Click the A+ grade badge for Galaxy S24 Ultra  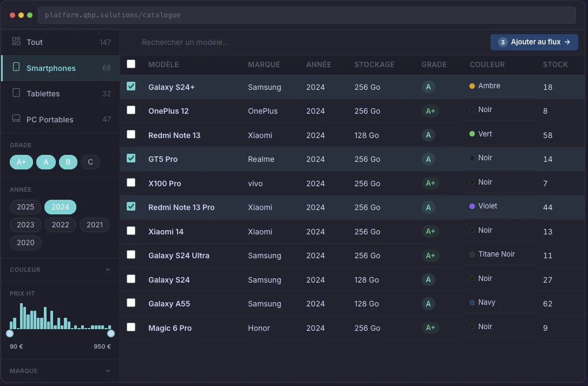pyautogui.click(x=430, y=256)
